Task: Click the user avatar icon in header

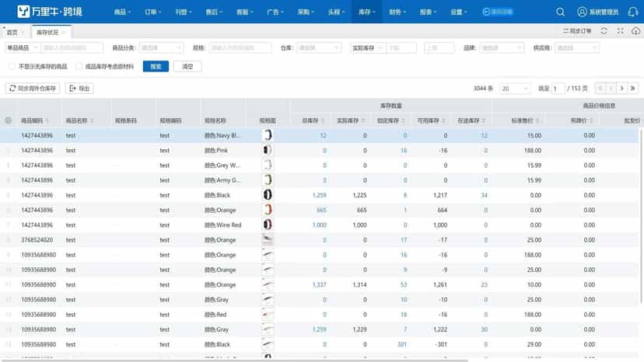Action: (x=582, y=12)
